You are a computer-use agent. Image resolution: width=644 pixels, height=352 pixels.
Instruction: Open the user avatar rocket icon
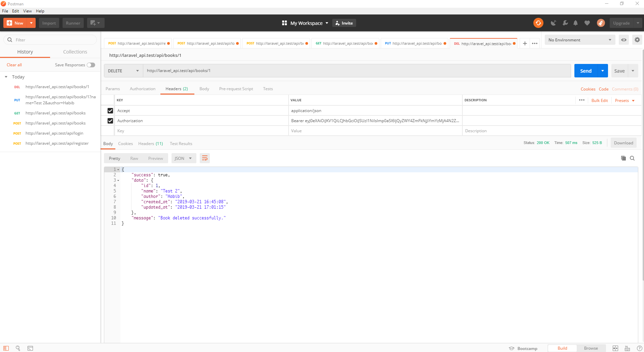601,23
